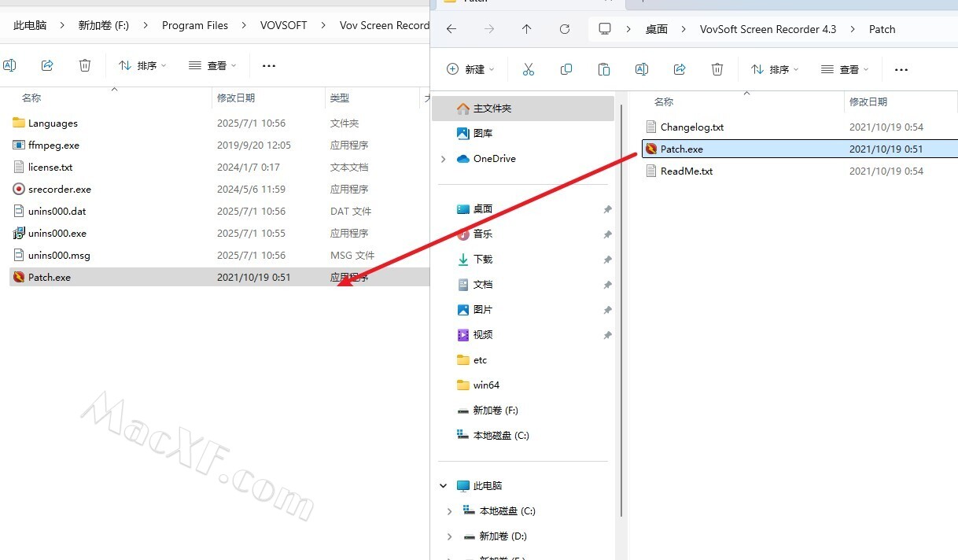This screenshot has height=560, width=958.
Task: Select 主文件夹 in navigation pane
Action: [523, 109]
